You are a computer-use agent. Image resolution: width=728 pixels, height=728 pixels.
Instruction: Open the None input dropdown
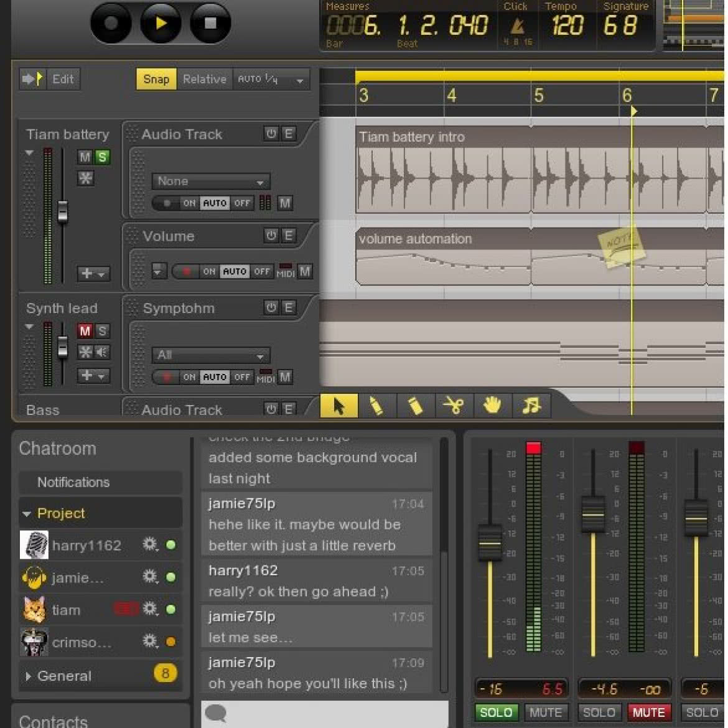click(211, 181)
